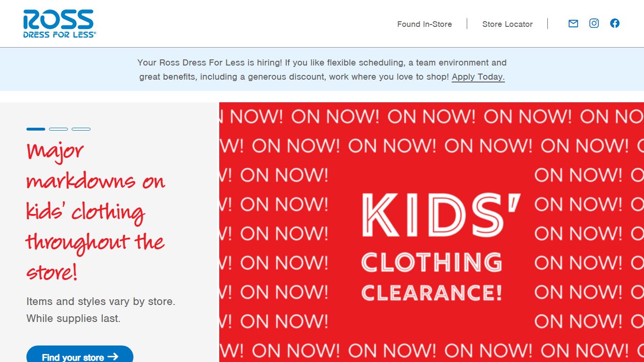Screen dimensions: 644x362
Task: Click the 'Major markdowns on kids' clothing' heading
Action: point(96,211)
